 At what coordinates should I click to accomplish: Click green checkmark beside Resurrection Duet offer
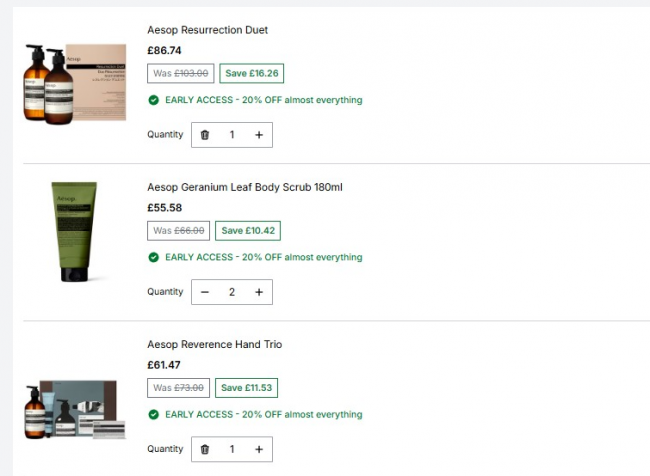tap(153, 100)
